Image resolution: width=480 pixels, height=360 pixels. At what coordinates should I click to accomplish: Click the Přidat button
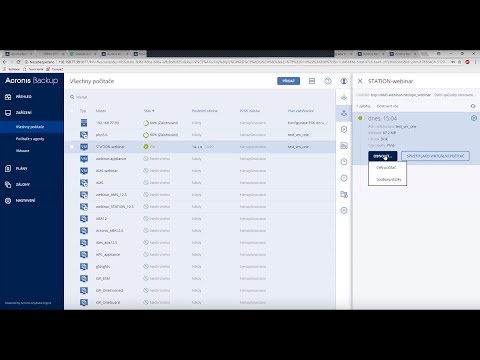[288, 81]
